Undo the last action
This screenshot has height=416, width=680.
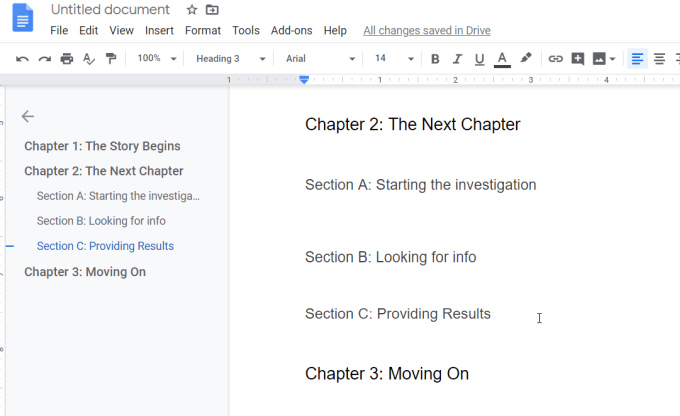(x=22, y=59)
